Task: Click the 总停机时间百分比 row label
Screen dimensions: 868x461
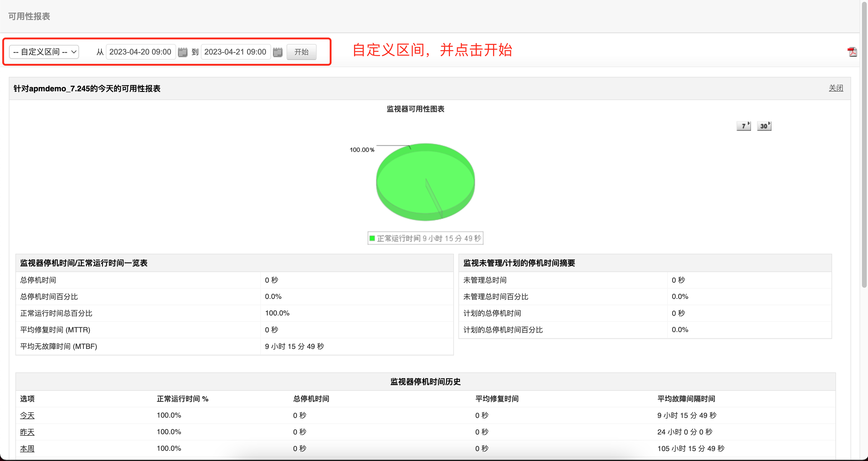Action: click(x=49, y=297)
